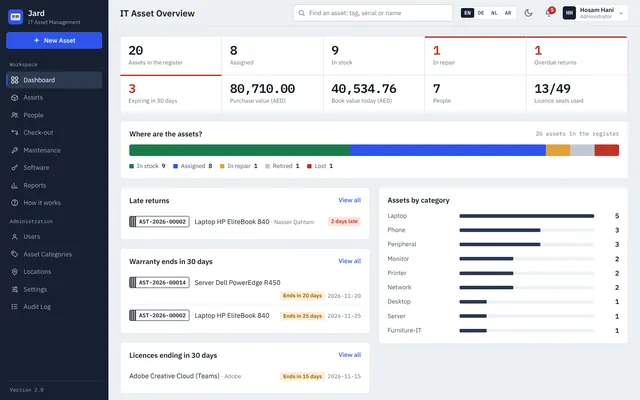Open the Software section
Screen dimensions: 640x400
click(x=54, y=168)
